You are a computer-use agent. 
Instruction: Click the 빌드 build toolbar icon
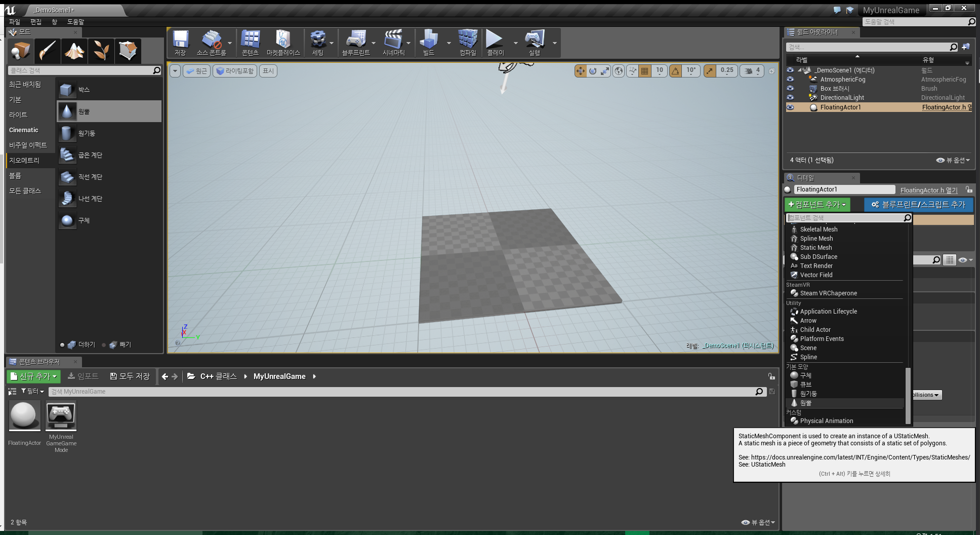click(429, 43)
